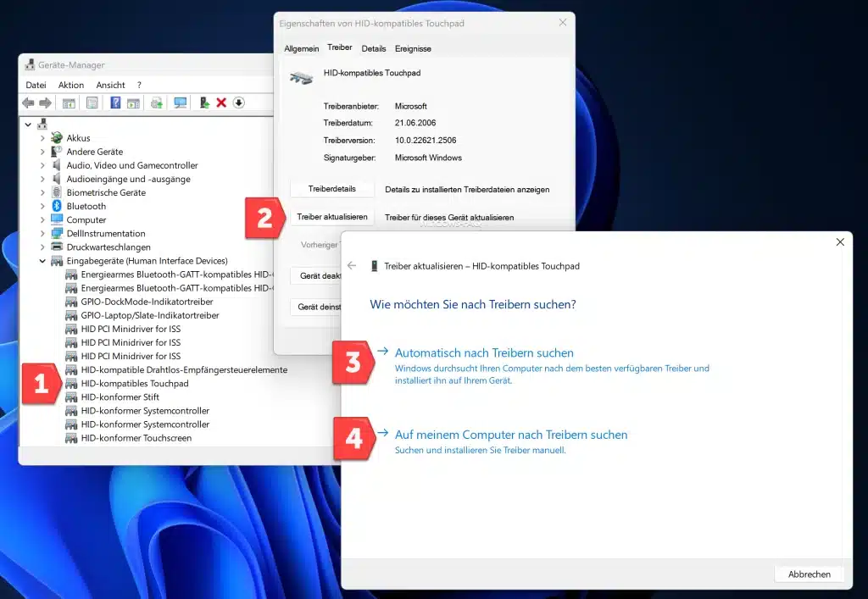The height and width of the screenshot is (599, 868).
Task: Switch to the Details tab
Action: pyautogui.click(x=374, y=48)
